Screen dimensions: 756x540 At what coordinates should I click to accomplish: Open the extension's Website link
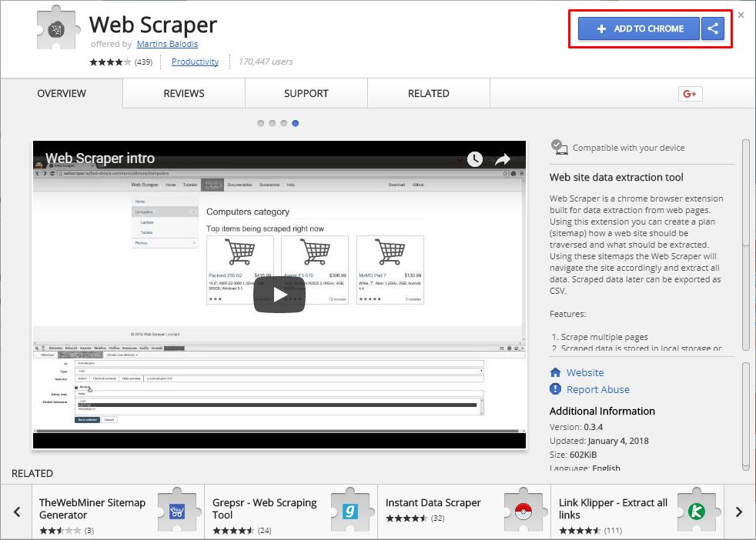[585, 372]
